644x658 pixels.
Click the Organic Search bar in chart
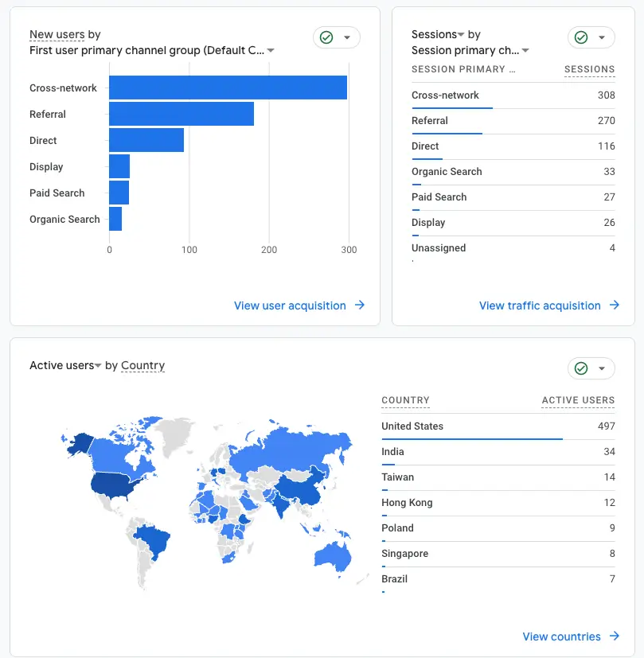click(x=115, y=219)
